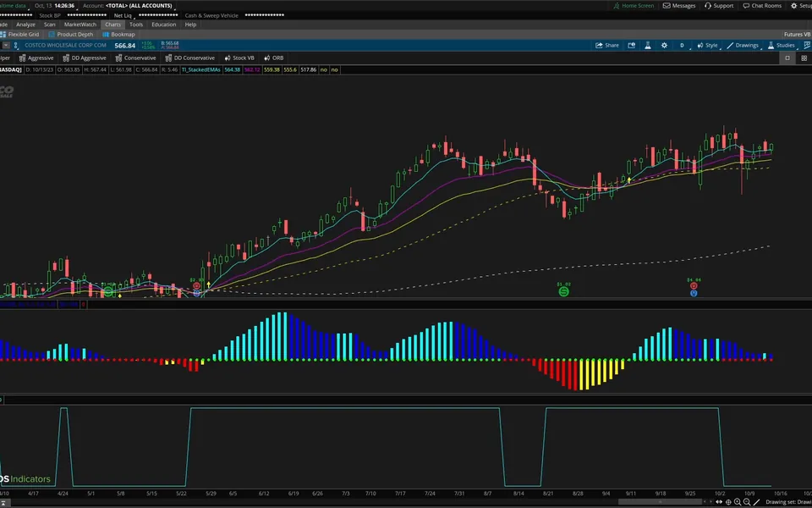
Task: Open the Setup gear menu
Action: (801, 6)
